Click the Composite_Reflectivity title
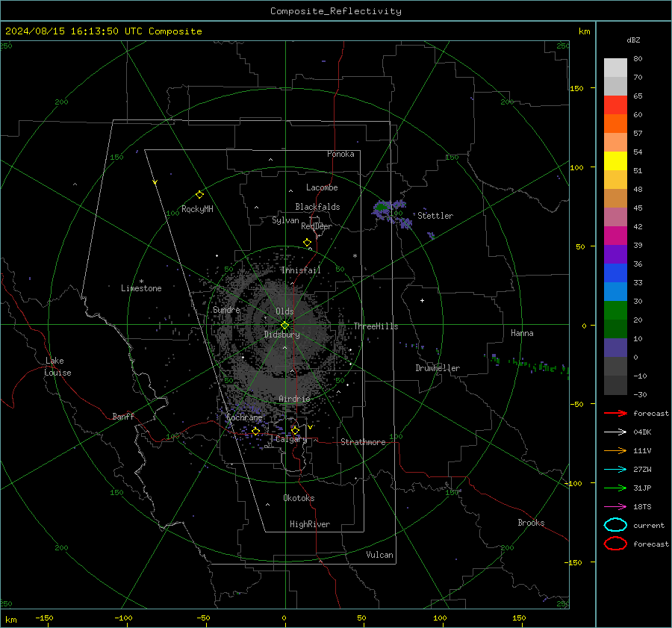Image resolution: width=672 pixels, height=628 pixels. (336, 11)
